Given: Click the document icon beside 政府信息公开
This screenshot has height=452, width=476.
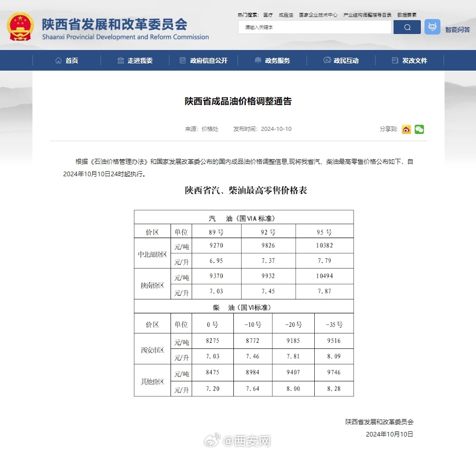Looking at the screenshot, I should pyautogui.click(x=182, y=60).
